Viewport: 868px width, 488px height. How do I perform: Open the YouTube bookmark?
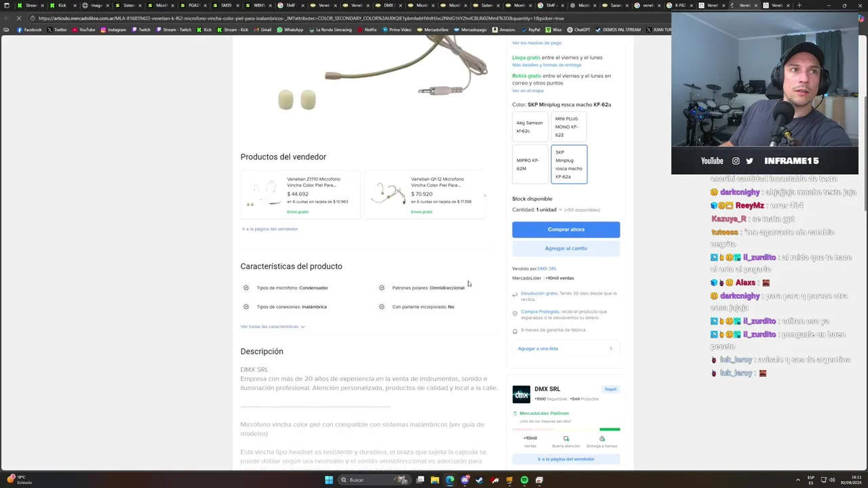[x=83, y=30]
